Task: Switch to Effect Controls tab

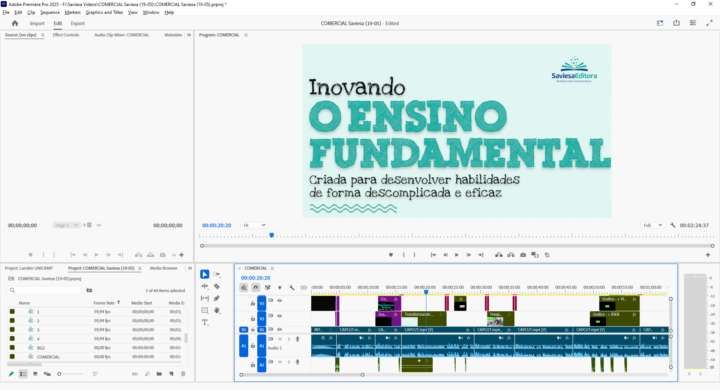Action: [x=66, y=35]
